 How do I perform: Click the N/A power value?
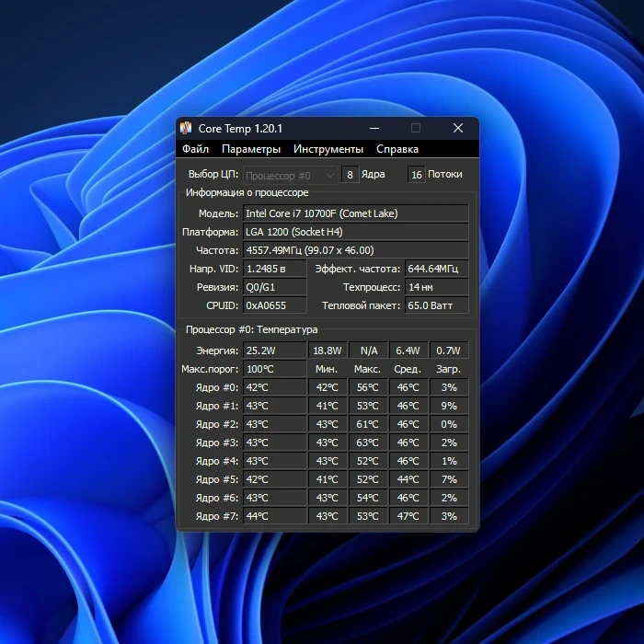coord(368,351)
